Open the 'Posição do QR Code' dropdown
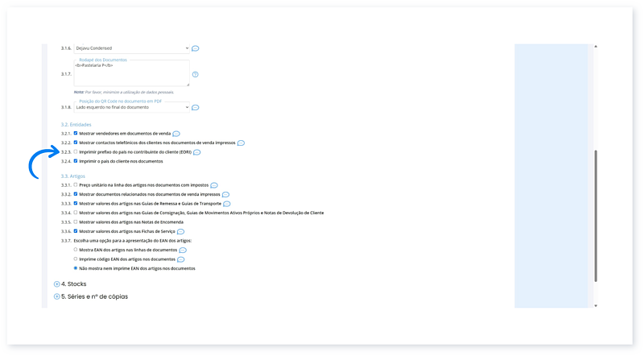Image resolution: width=644 pixels, height=356 pixels. click(131, 107)
